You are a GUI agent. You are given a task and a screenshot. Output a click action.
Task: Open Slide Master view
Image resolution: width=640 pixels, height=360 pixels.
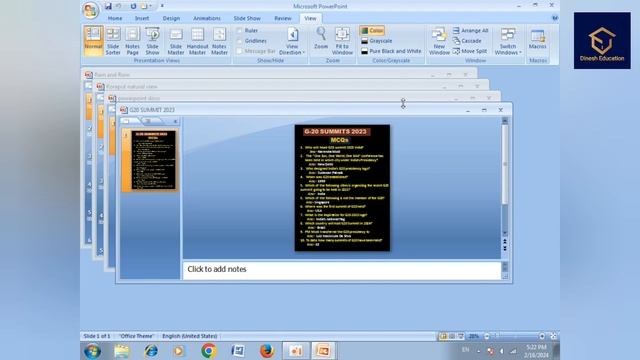point(176,40)
